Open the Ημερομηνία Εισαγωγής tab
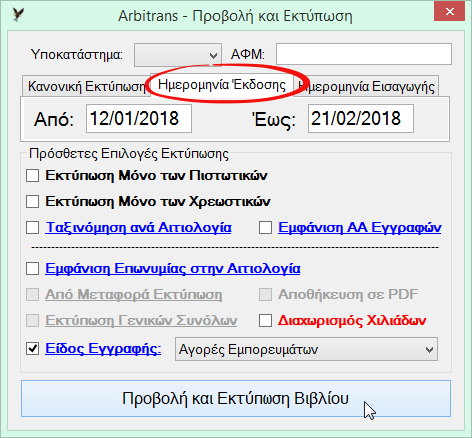Viewport: 472px width, 438px height. pyautogui.click(x=366, y=86)
